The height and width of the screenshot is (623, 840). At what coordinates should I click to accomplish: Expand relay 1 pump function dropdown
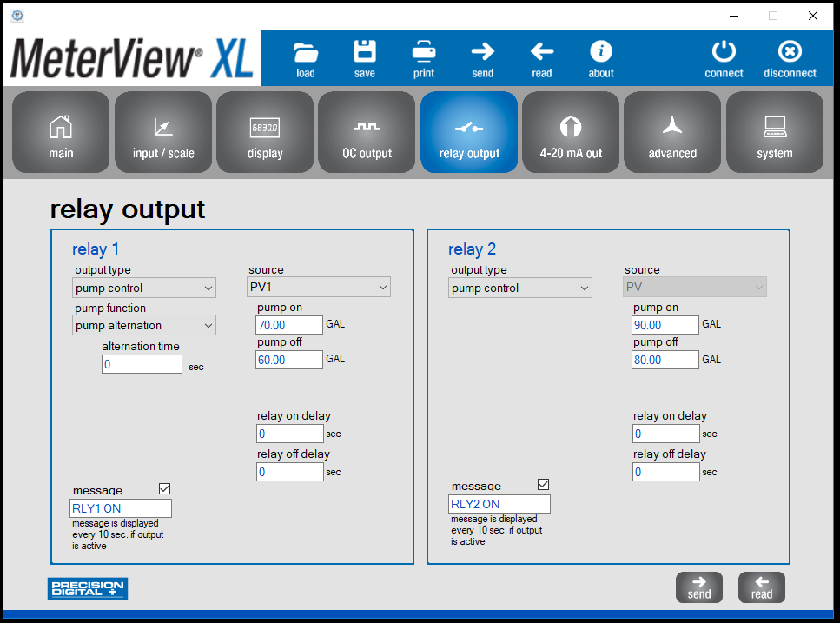[144, 325]
